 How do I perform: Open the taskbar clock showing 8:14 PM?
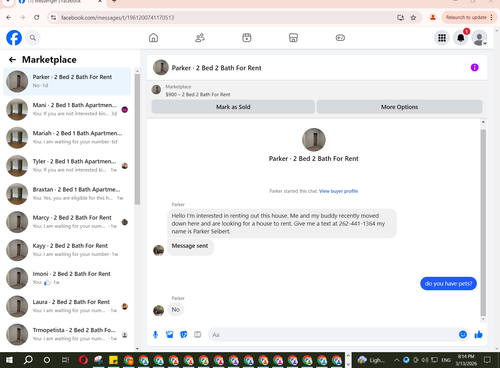(466, 360)
